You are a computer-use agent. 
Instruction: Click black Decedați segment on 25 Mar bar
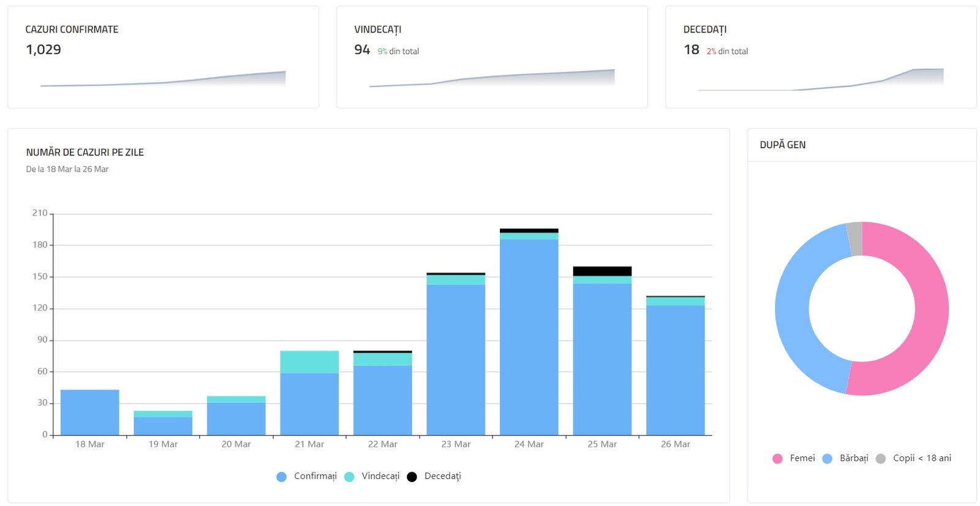click(x=602, y=271)
